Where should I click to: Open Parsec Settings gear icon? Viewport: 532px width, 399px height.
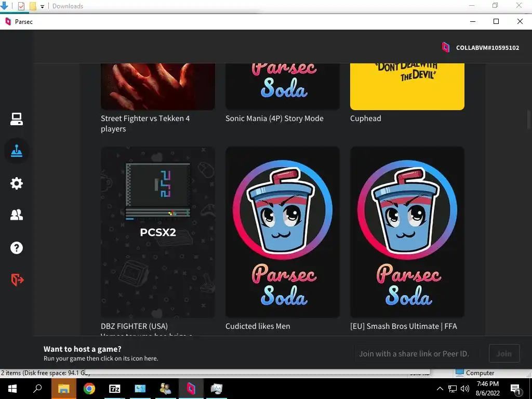[x=16, y=183]
